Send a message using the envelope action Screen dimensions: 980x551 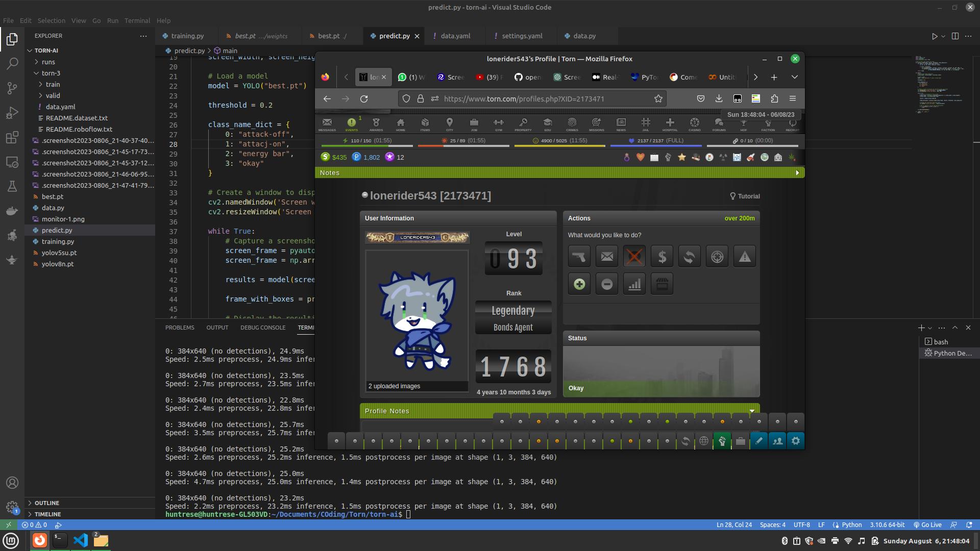click(x=607, y=256)
